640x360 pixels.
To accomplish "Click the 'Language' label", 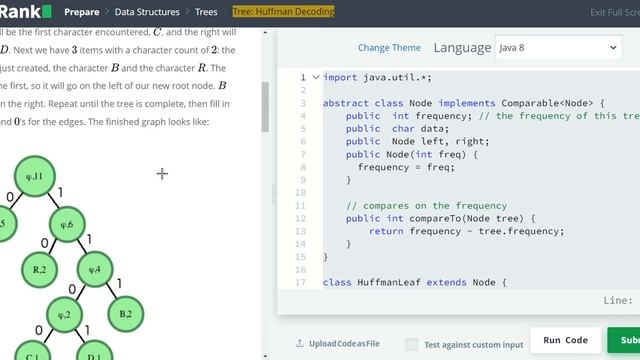I will click(462, 48).
